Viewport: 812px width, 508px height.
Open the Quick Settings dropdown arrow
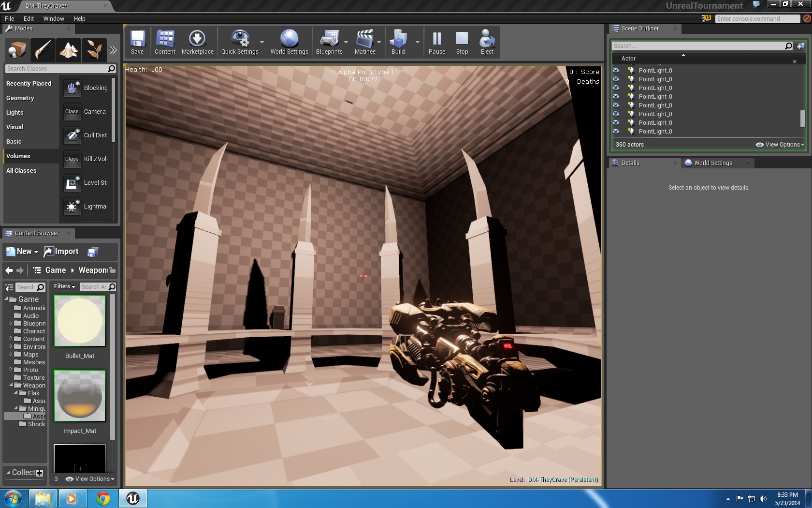262,42
